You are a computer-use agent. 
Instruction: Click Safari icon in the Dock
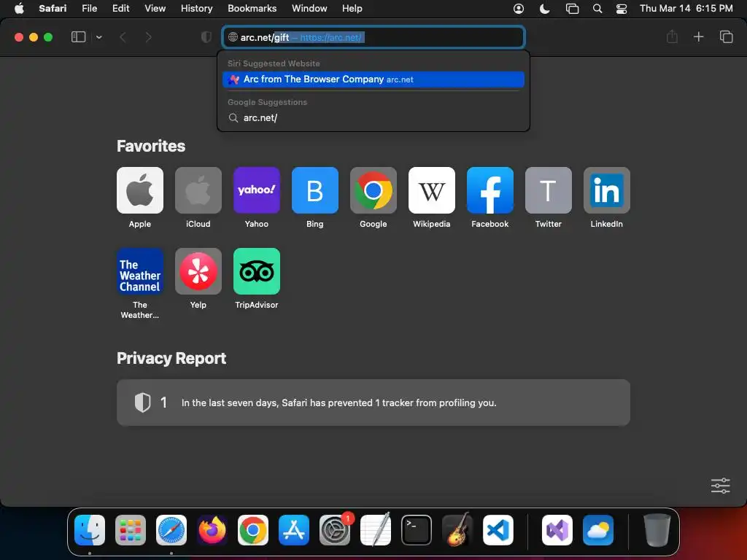pos(171,530)
